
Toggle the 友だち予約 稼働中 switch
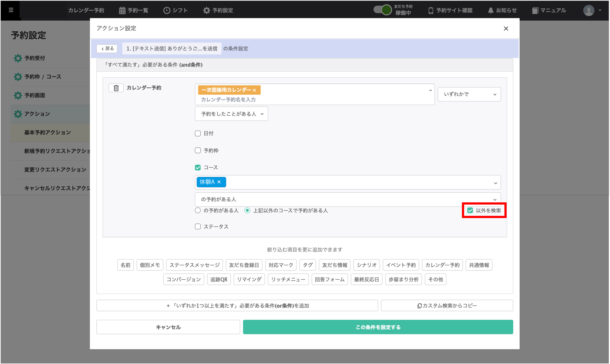pyautogui.click(x=382, y=10)
